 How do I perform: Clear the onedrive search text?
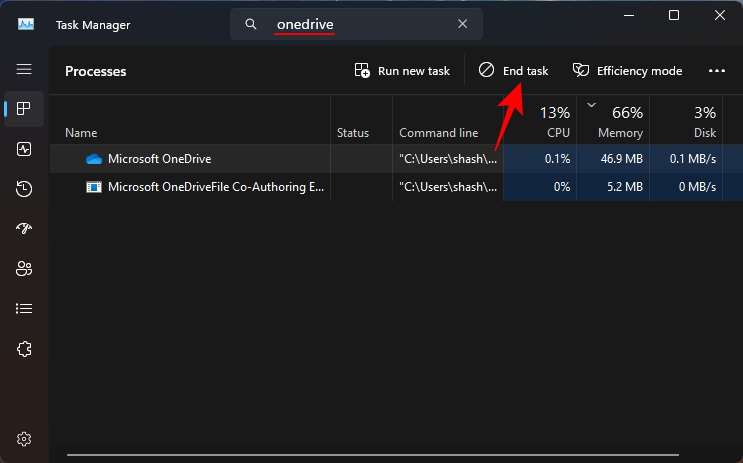click(462, 24)
